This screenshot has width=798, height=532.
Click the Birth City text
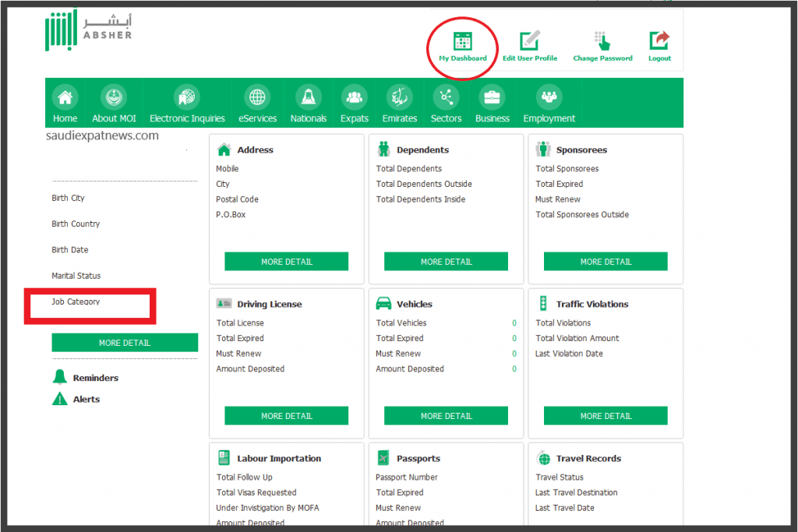[68, 198]
